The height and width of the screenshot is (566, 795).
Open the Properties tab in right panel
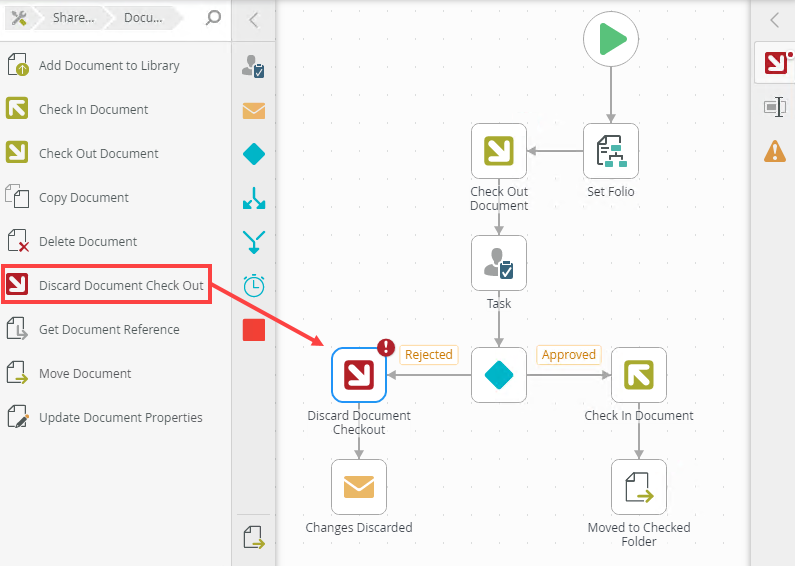tap(775, 107)
